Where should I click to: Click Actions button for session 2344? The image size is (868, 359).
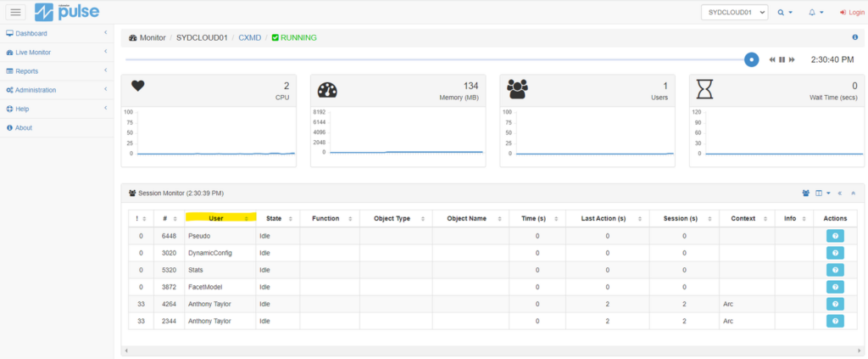pos(835,321)
